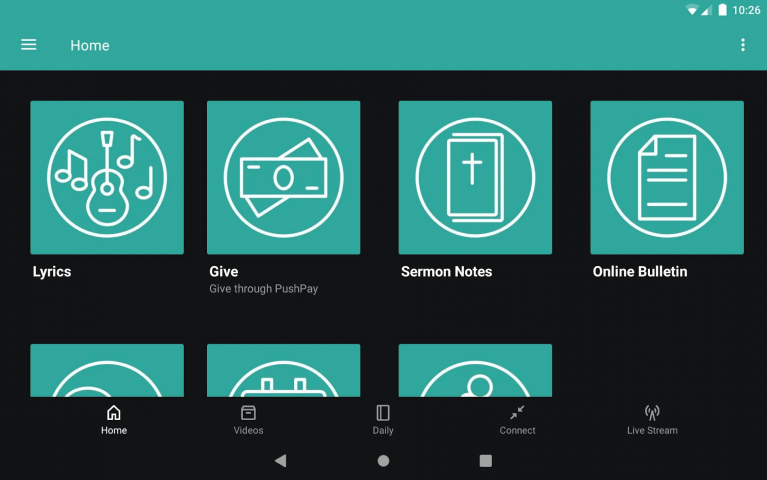Open the Online Bulletin document tile
Image resolution: width=767 pixels, height=480 pixels.
coord(667,177)
